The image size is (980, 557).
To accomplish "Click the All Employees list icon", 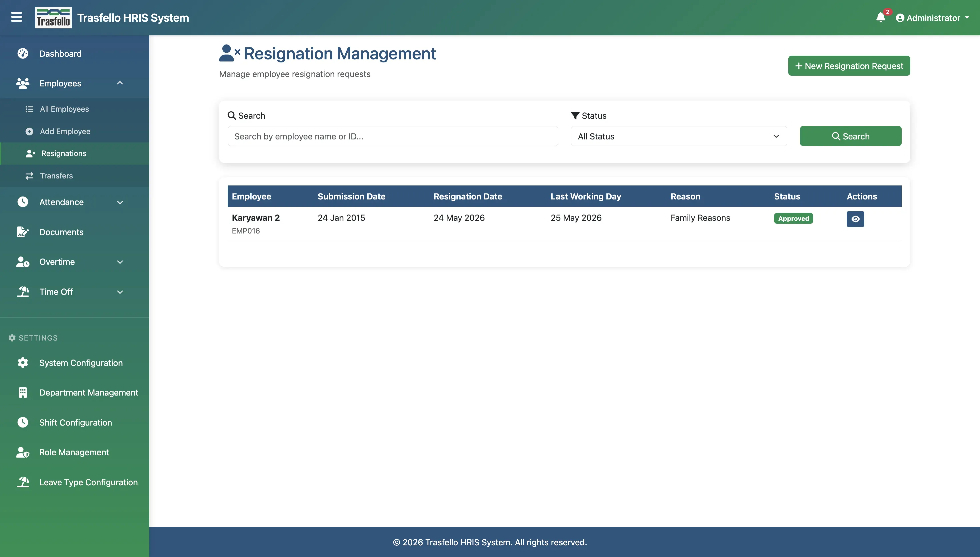I will 29,109.
